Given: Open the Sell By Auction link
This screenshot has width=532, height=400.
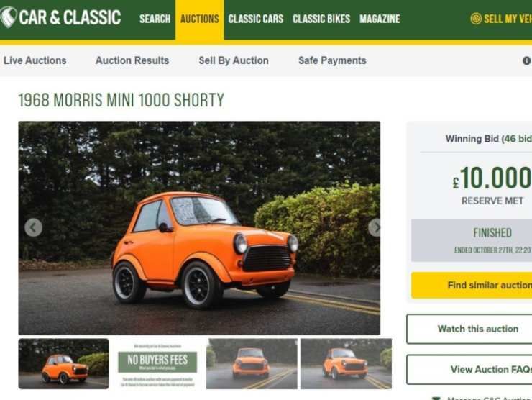Looking at the screenshot, I should point(234,60).
